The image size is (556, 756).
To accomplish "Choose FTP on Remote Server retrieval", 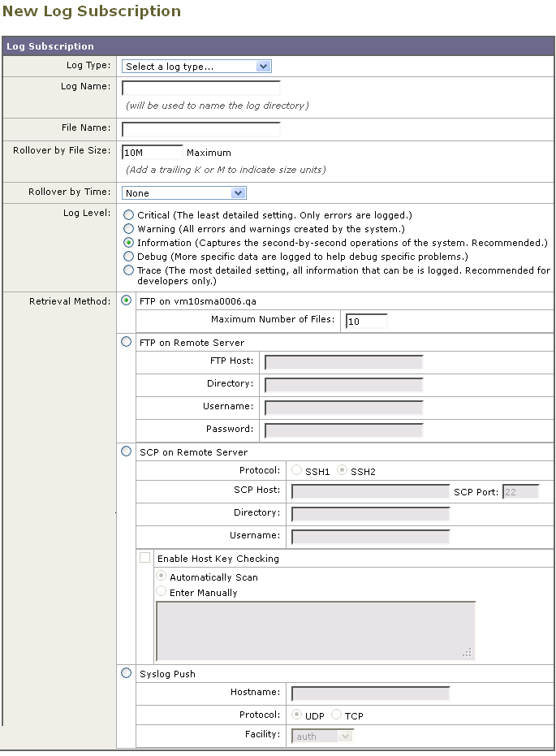I will pos(127,342).
